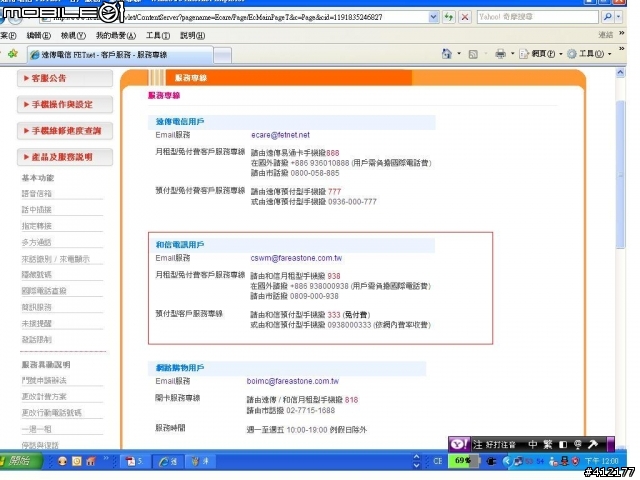Click the 繁 traditional character toggle on IME bar
The image size is (640, 480).
click(x=548, y=444)
